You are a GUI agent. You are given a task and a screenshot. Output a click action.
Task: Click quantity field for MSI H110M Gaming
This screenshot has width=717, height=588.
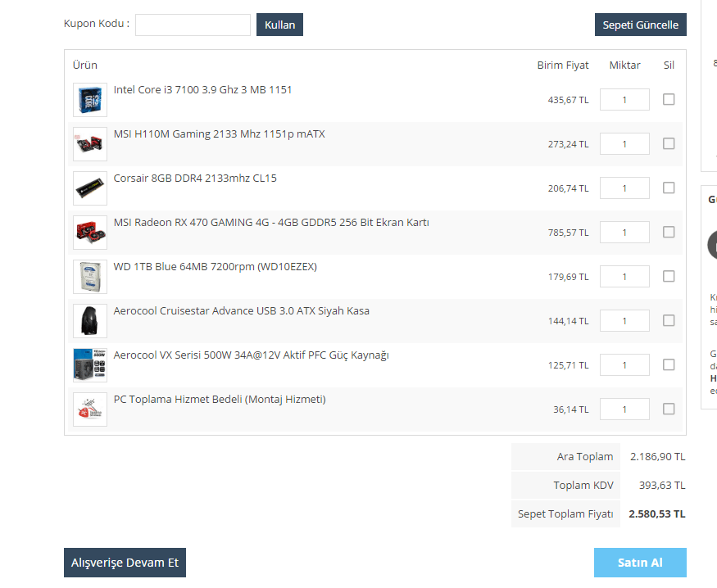point(624,144)
